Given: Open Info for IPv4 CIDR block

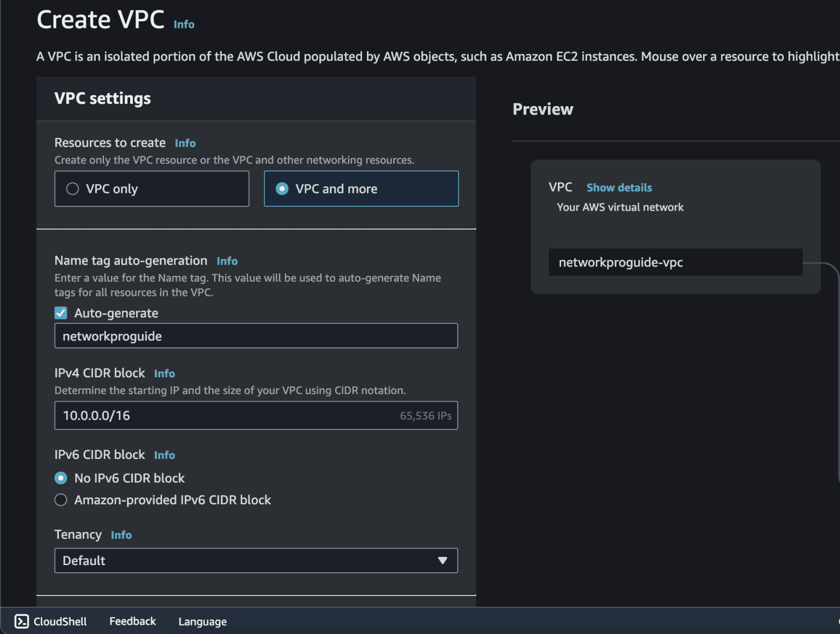Looking at the screenshot, I should [164, 374].
